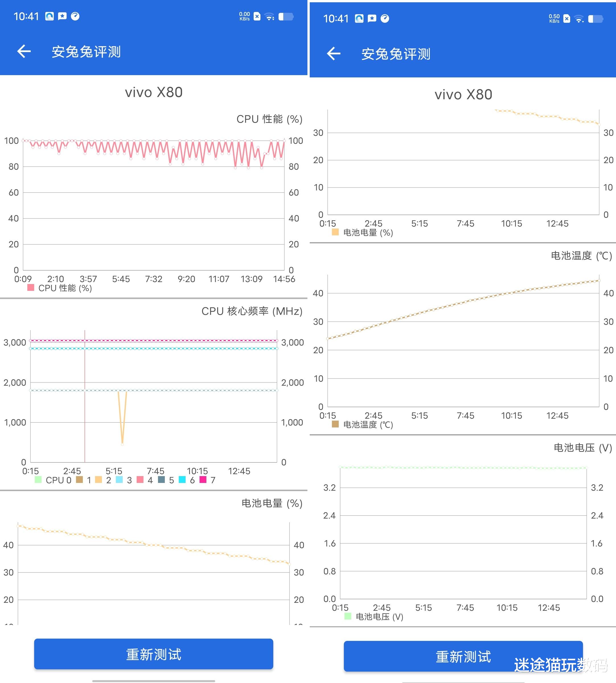Tap the back arrow in the left screenshot
Viewport: 616px width, 683px height.
coord(24,52)
